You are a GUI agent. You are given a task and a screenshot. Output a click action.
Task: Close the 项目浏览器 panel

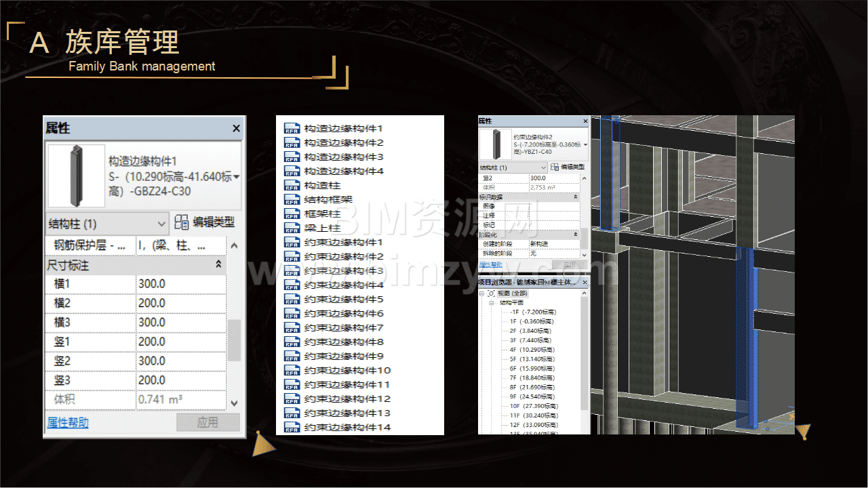(x=585, y=281)
